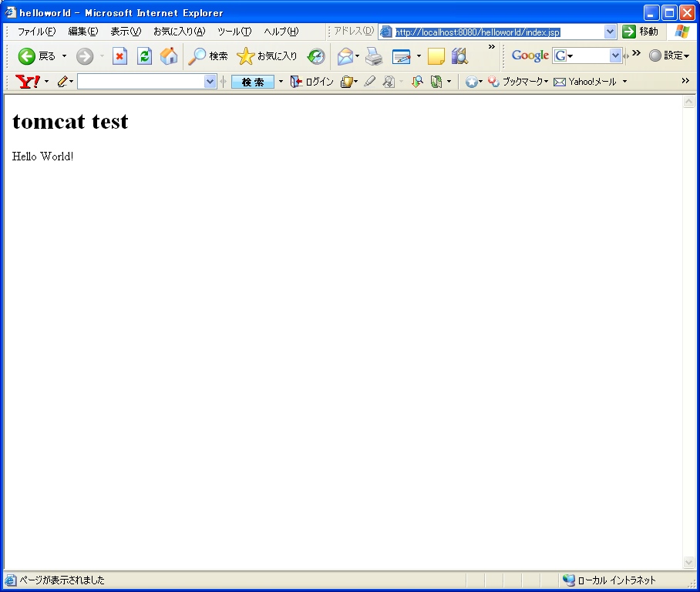Open Yahoo bookmarks (ブックマーク) button
This screenshot has width=700, height=592.
518,81
